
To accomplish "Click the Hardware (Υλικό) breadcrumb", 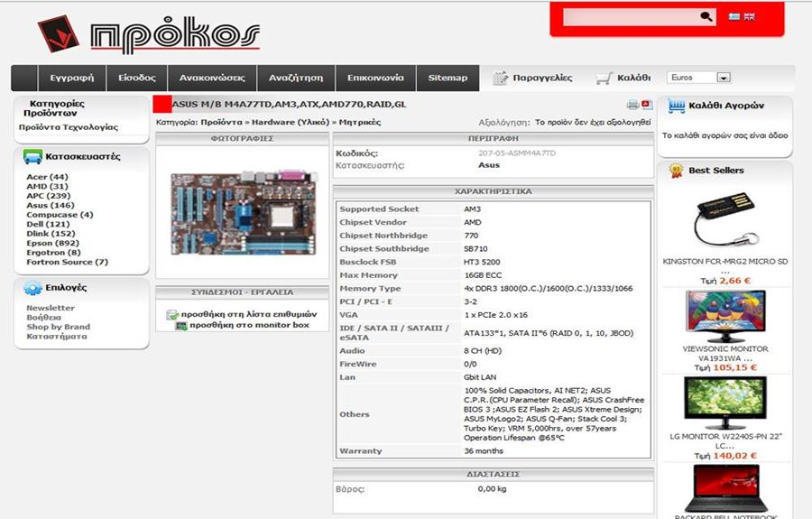I will point(290,122).
